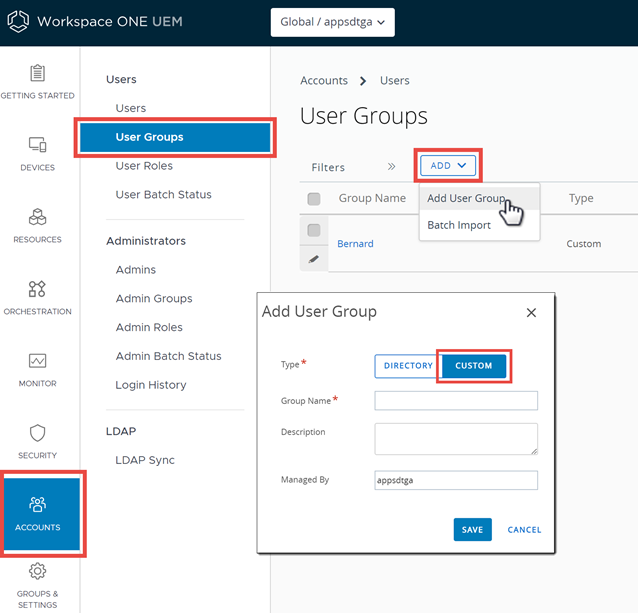Click the Type column header
This screenshot has width=638, height=613.
(x=581, y=198)
